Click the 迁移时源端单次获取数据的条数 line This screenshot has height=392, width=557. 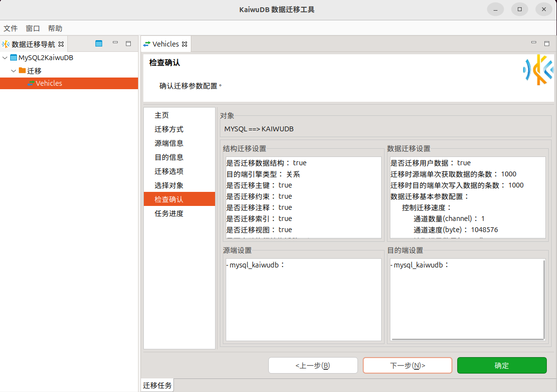click(453, 174)
